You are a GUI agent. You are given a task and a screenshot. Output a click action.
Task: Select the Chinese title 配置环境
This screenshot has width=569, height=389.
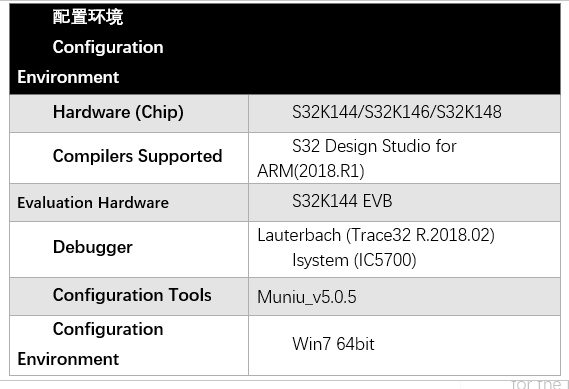(88, 17)
